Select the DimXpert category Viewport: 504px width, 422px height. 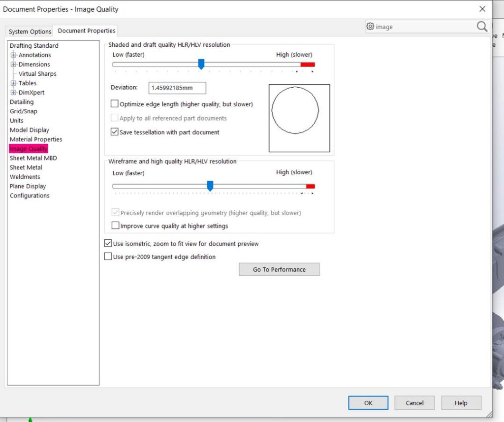coord(31,92)
